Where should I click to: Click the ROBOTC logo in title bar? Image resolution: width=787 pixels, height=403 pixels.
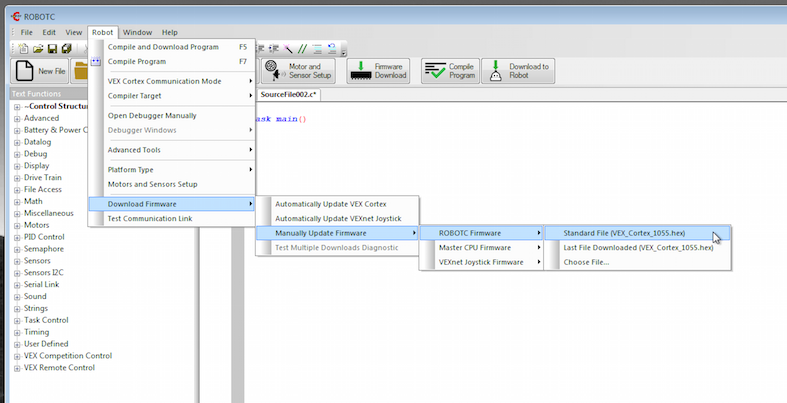[16, 17]
